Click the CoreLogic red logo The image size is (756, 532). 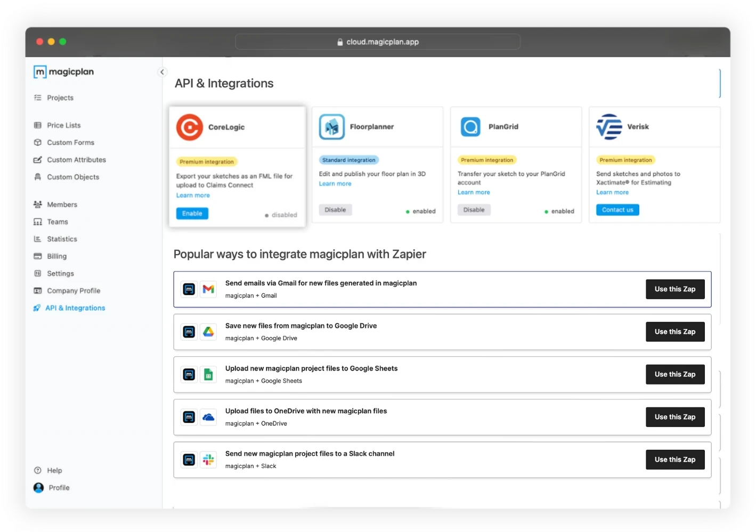[190, 127]
